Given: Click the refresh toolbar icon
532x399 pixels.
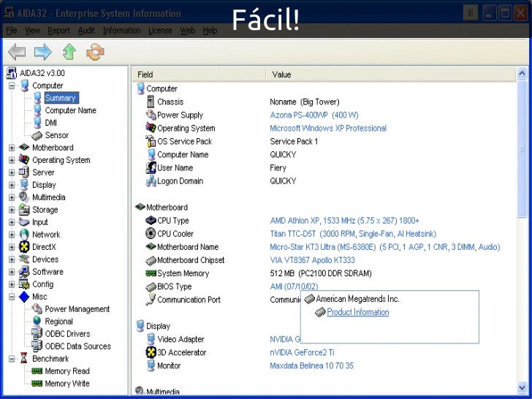Looking at the screenshot, I should [94, 51].
